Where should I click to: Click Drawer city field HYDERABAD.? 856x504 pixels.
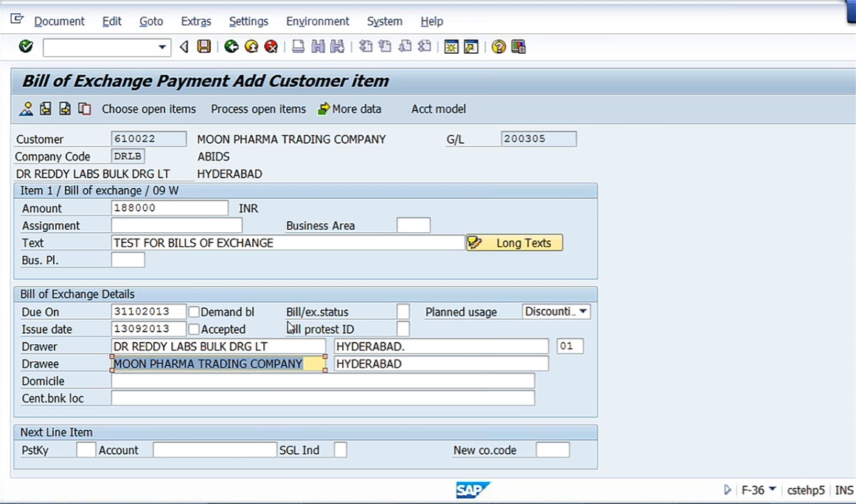[441, 346]
